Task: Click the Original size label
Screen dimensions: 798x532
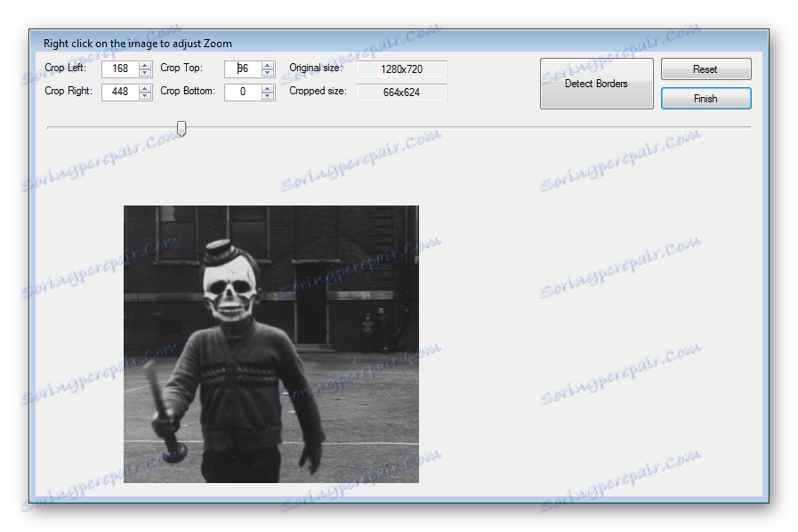Action: 316,68
